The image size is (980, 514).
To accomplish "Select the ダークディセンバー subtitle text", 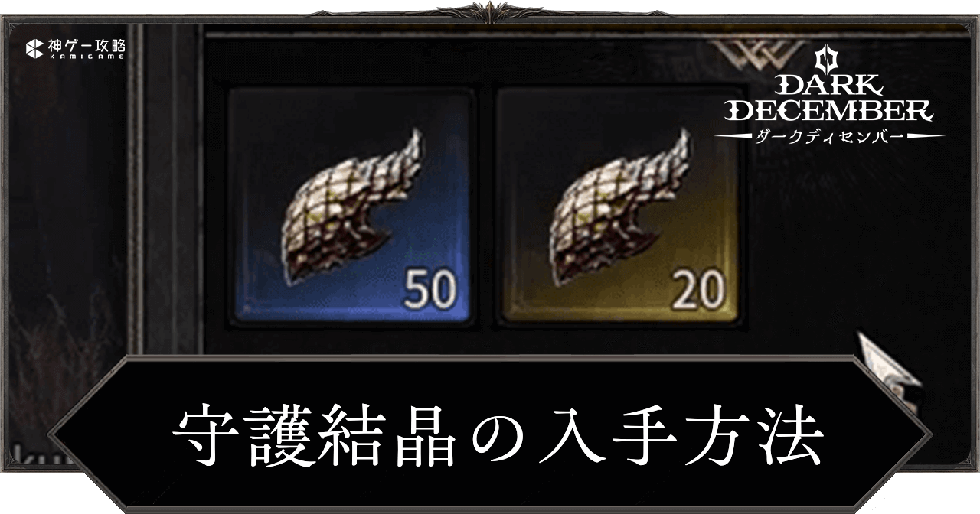I will (829, 134).
